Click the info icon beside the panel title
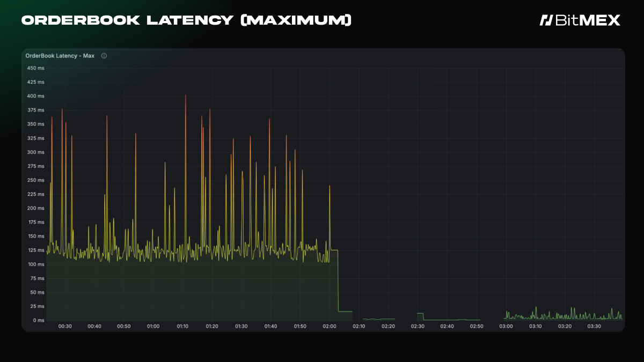 point(104,56)
